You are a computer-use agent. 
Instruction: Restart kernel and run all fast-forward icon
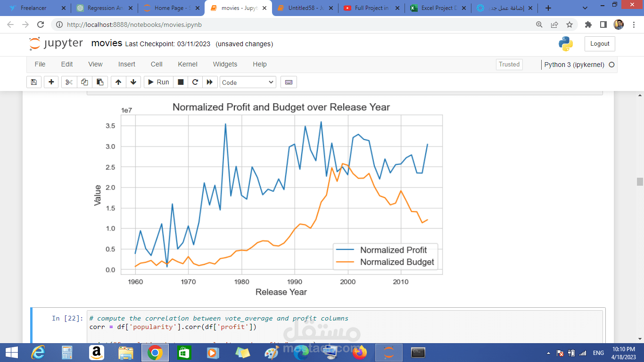point(210,82)
